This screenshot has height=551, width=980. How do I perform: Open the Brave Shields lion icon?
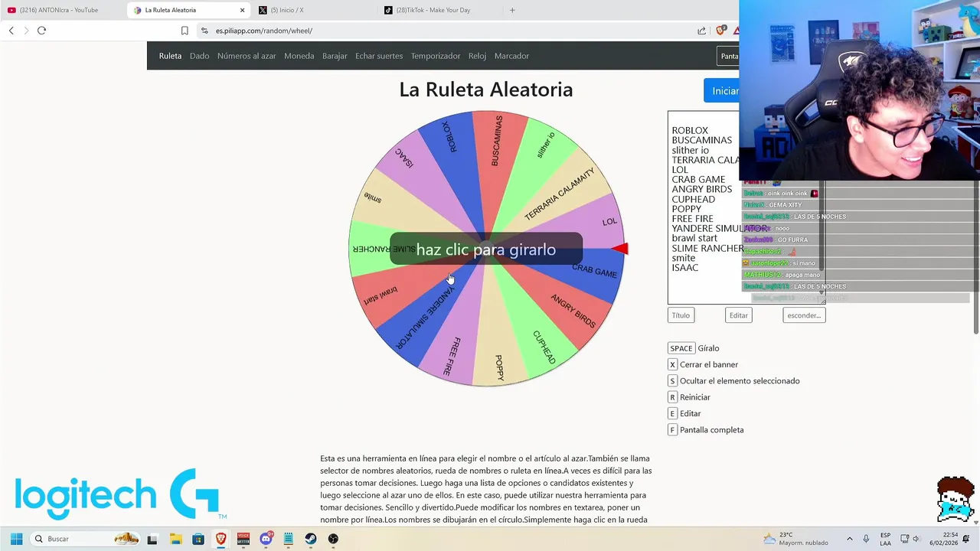(720, 31)
